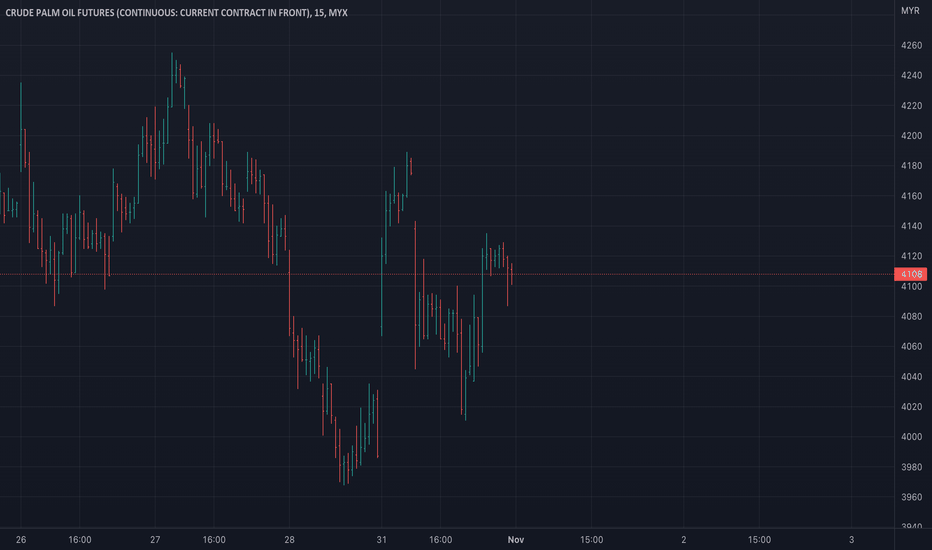Viewport: 932px width, 550px height.
Task: Click the 4000 price axis label
Action: pos(911,437)
